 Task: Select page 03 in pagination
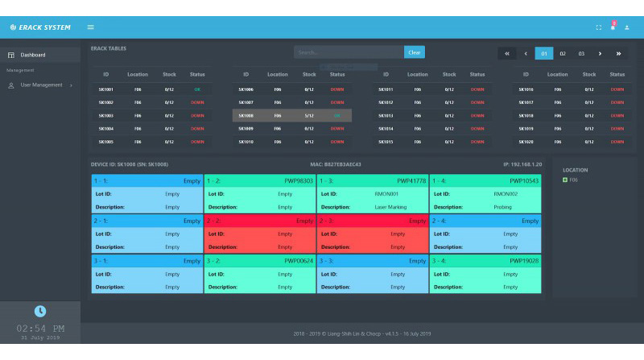[x=581, y=53]
